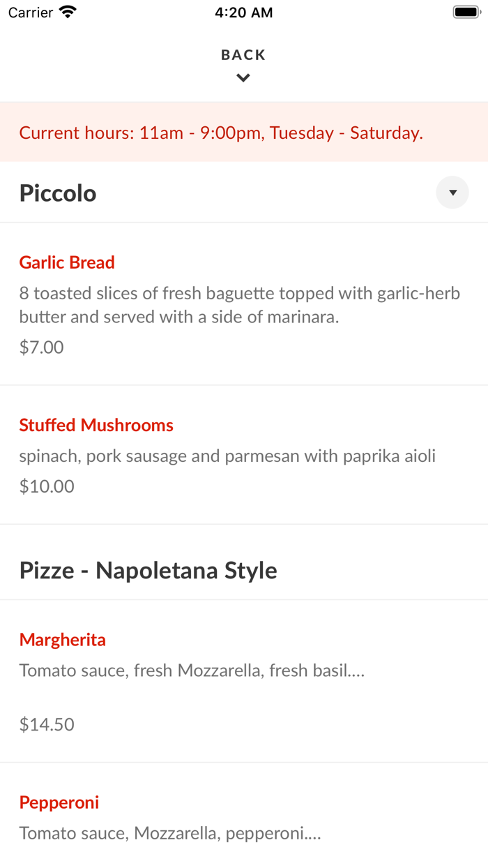Expand the Pizze - Napoletana Style section
Image resolution: width=488 pixels, height=868 pixels.
[148, 569]
